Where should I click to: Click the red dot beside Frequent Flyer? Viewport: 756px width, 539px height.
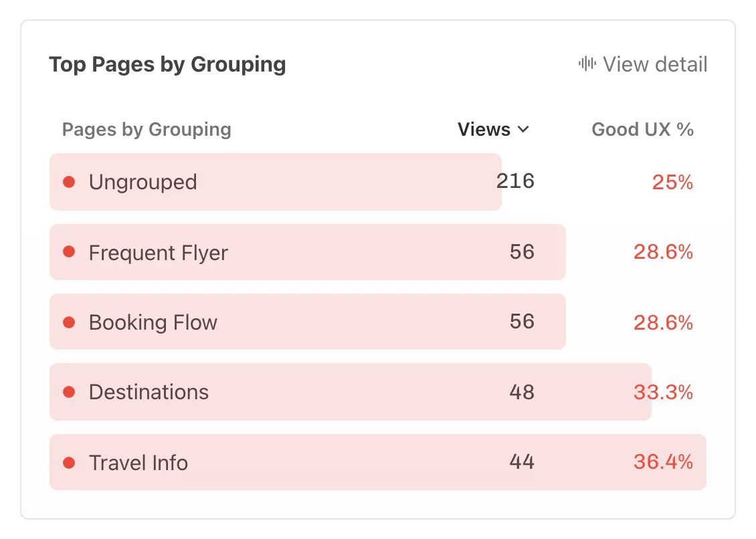69,252
